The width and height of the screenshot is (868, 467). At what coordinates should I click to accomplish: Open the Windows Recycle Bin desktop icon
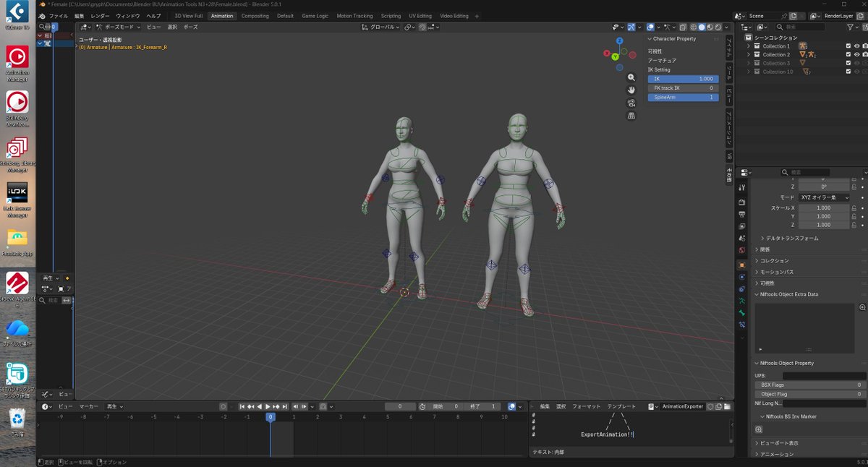point(17,421)
